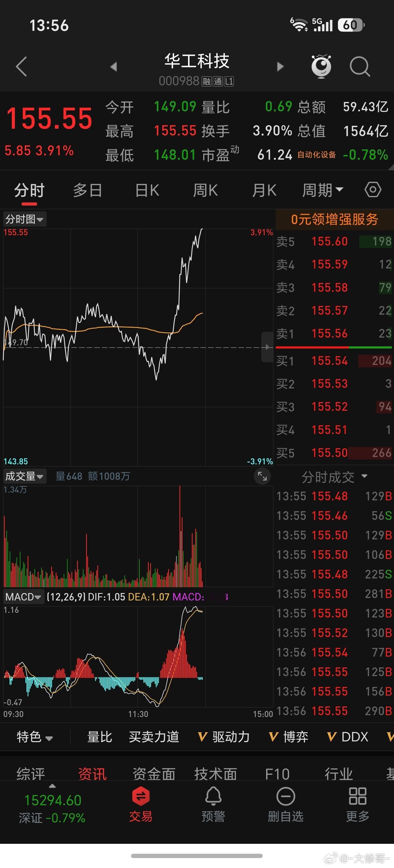Switch to the 月K tab
Screen dimensions: 394x868
coord(264,190)
